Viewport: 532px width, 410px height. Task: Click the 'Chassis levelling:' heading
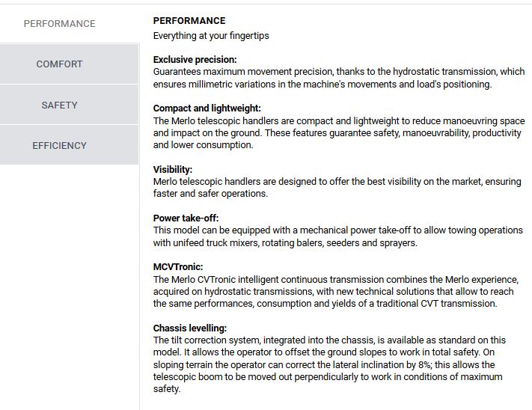190,328
